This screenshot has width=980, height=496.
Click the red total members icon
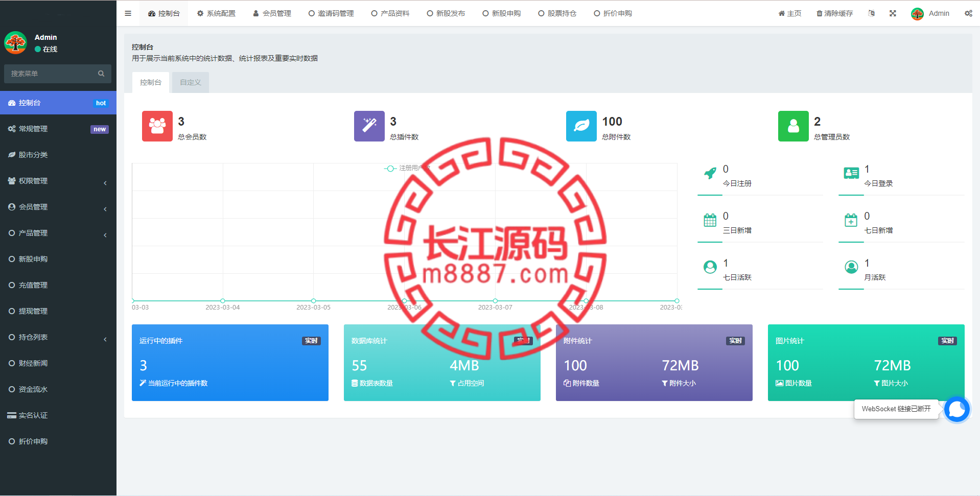(157, 126)
